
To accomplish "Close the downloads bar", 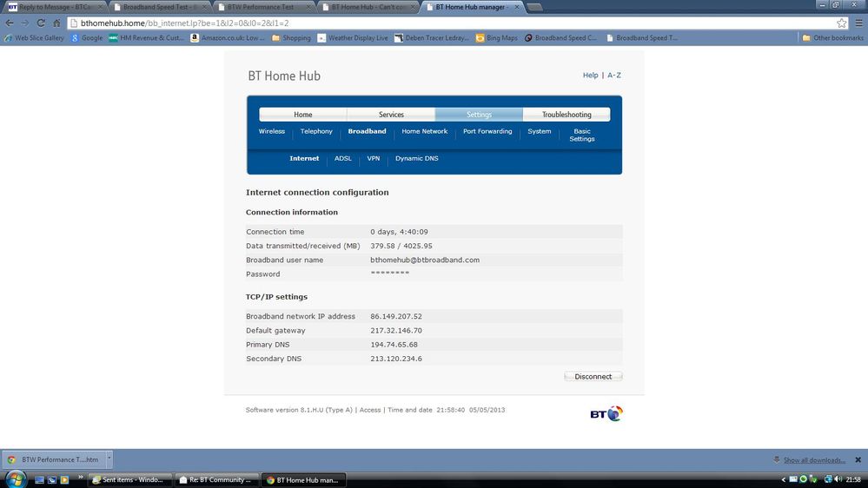I will [x=858, y=460].
